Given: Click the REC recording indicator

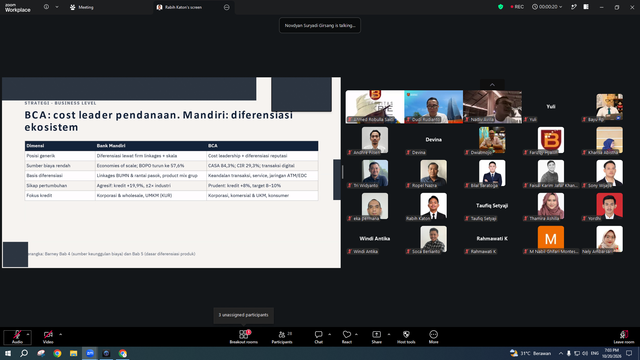Looking at the screenshot, I should [517, 7].
